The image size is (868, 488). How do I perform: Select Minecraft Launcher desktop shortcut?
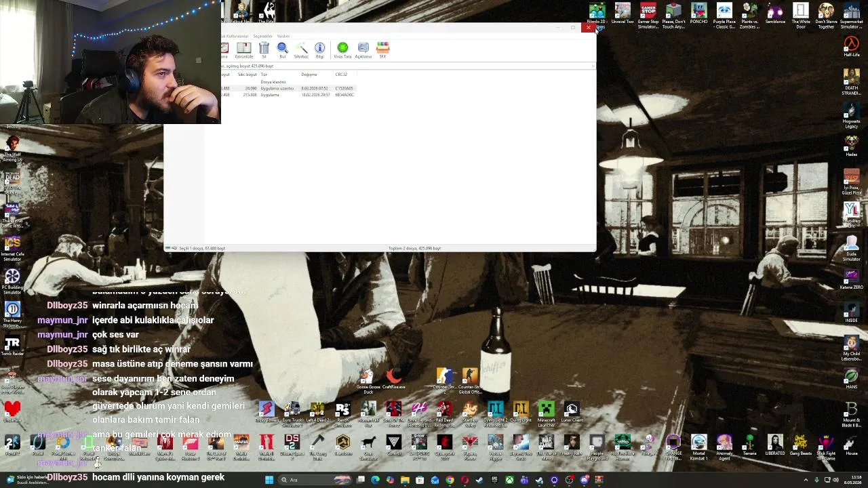[547, 414]
